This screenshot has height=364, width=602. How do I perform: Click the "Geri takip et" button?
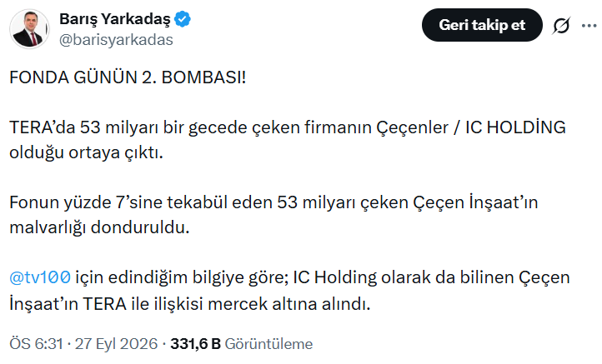coord(482,25)
